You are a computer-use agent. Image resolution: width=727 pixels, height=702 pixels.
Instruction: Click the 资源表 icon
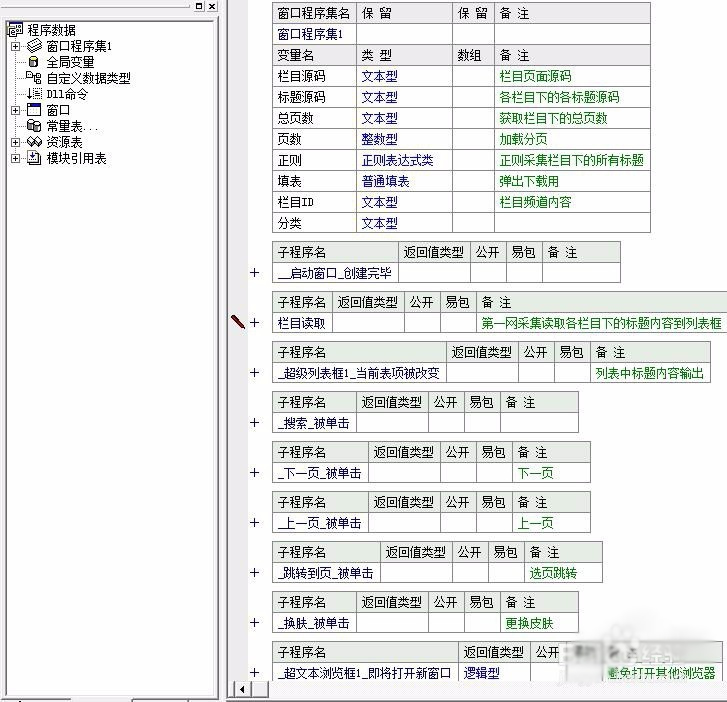click(34, 142)
